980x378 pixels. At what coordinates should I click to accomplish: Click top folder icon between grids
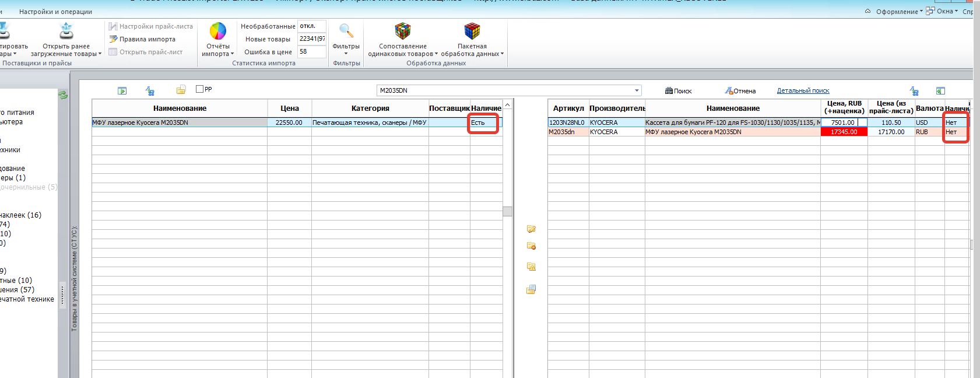[x=531, y=229]
